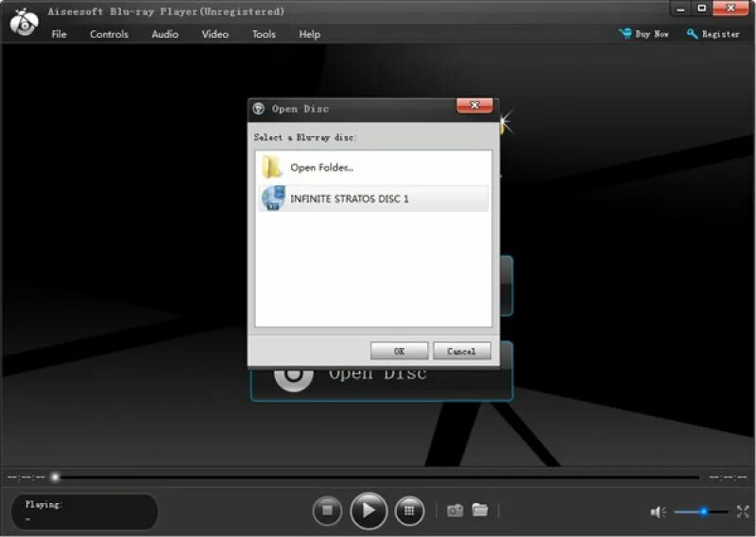Open the snapshot folder icon
756x537 pixels.
click(480, 510)
